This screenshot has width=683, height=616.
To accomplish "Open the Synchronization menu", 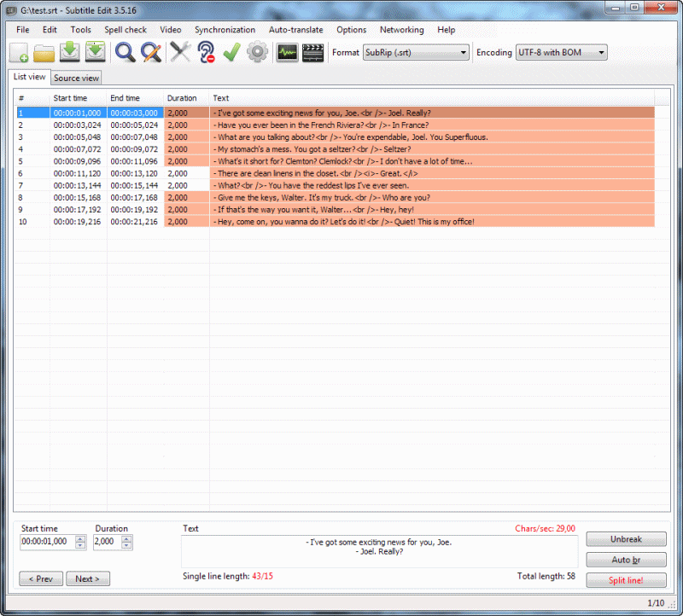I will pos(225,30).
